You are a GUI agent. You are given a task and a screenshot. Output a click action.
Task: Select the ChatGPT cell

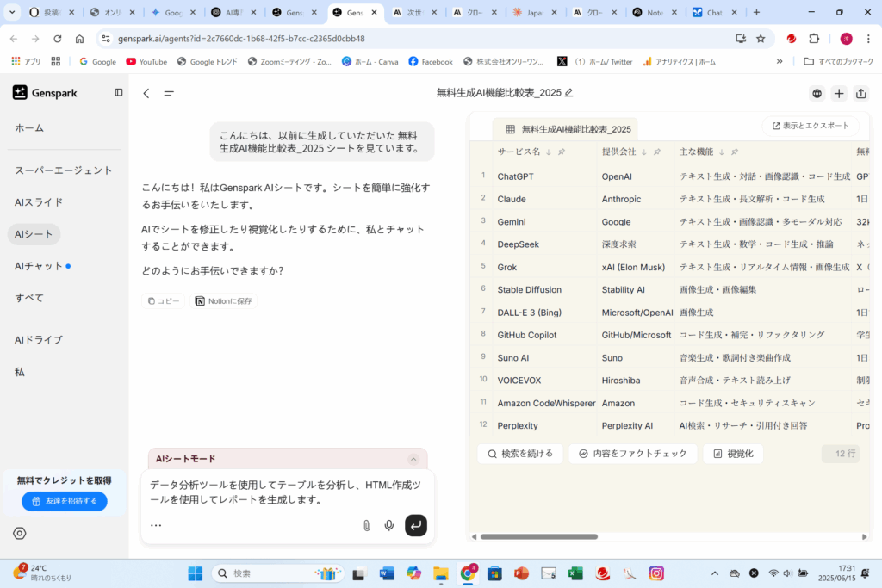click(x=544, y=176)
